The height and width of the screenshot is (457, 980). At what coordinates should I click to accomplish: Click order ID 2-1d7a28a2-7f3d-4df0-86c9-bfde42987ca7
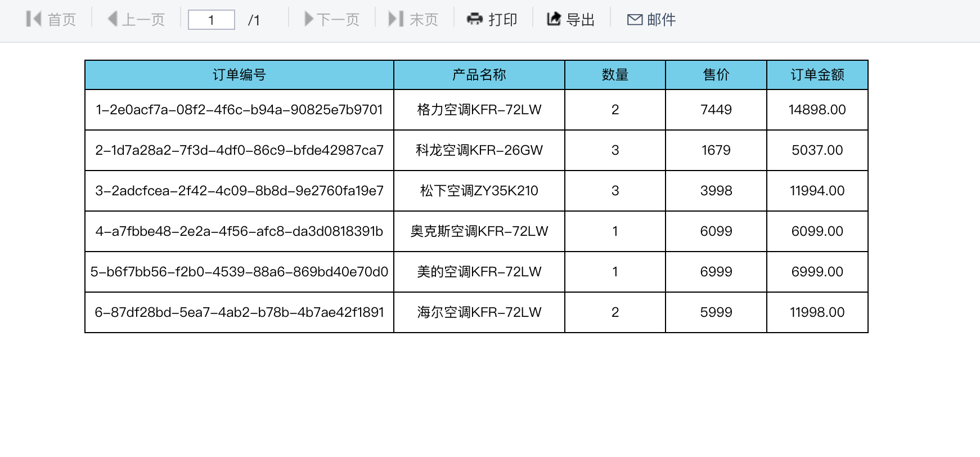(240, 150)
